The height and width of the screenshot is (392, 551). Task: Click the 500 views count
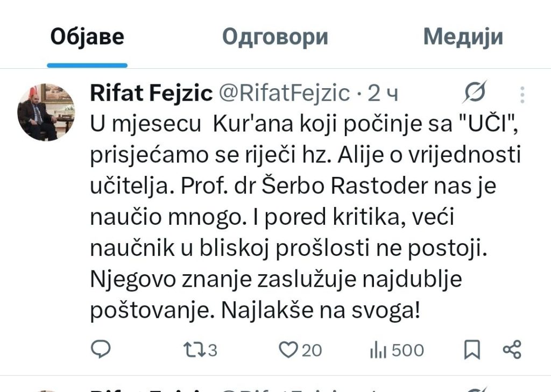click(407, 351)
